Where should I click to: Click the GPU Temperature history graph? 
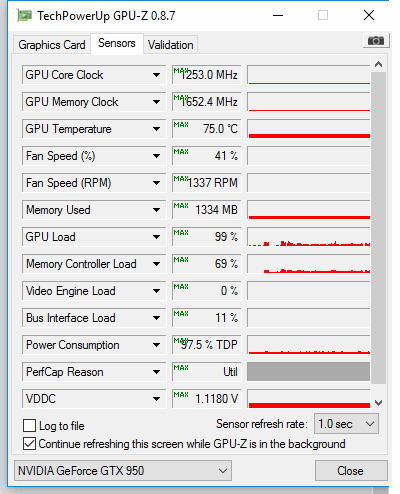pyautogui.click(x=309, y=129)
